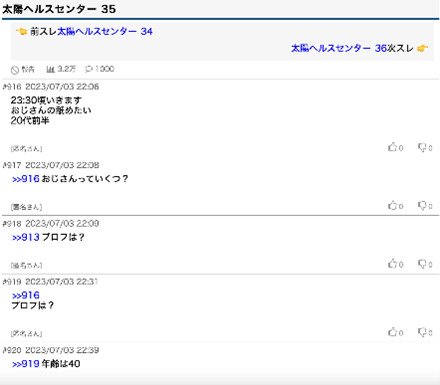Follow the >>916 reply link in post #919
The width and height of the screenshot is (440, 385).
(x=26, y=295)
